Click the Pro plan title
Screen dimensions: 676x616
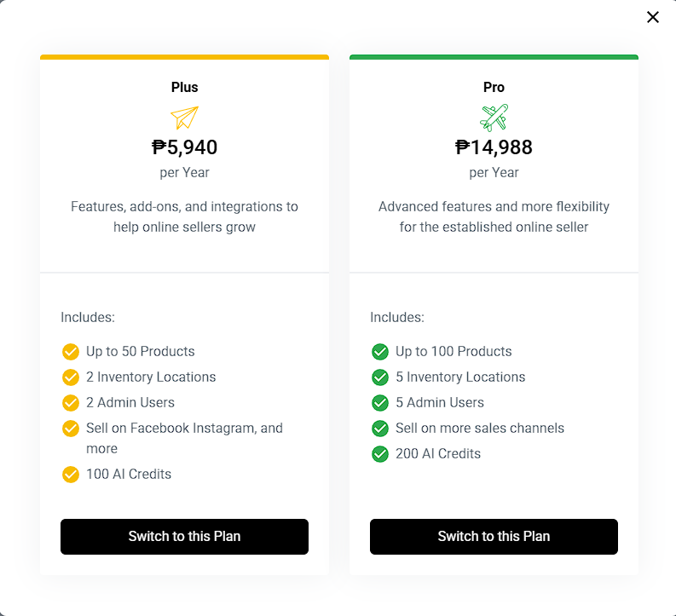coord(494,87)
